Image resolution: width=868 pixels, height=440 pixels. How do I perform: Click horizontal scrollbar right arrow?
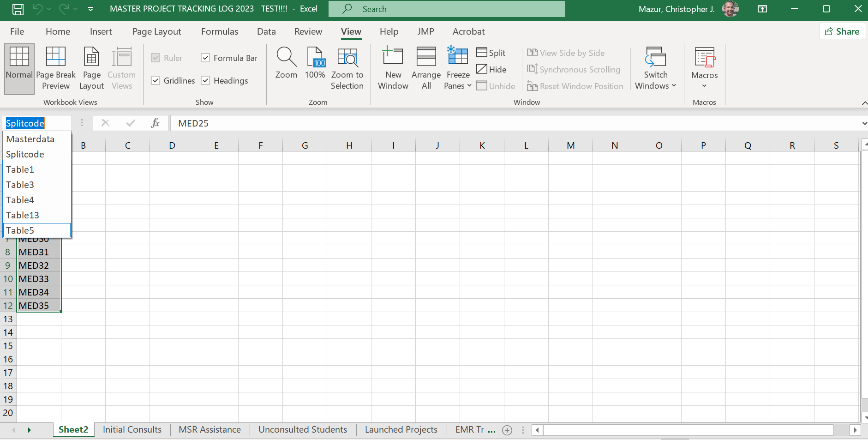tap(855, 430)
